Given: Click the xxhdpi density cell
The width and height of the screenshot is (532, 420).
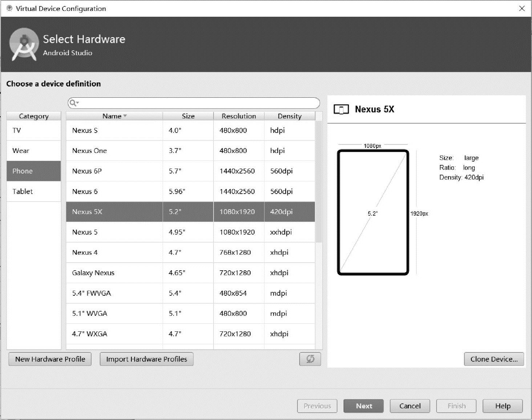Looking at the screenshot, I should click(290, 232).
